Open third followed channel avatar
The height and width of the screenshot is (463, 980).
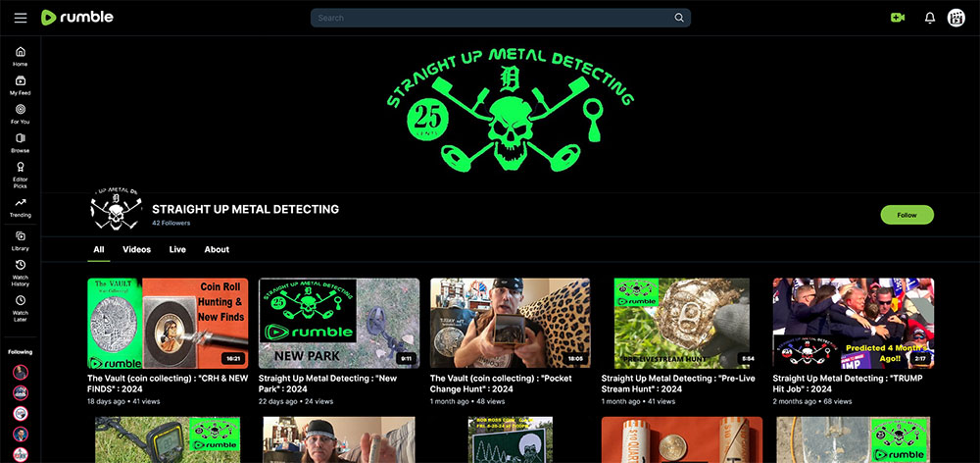(21, 414)
